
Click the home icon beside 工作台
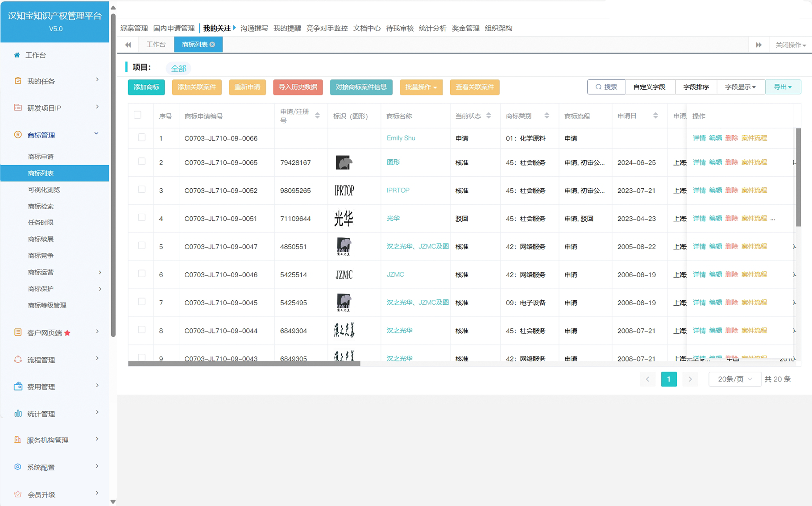(17, 55)
